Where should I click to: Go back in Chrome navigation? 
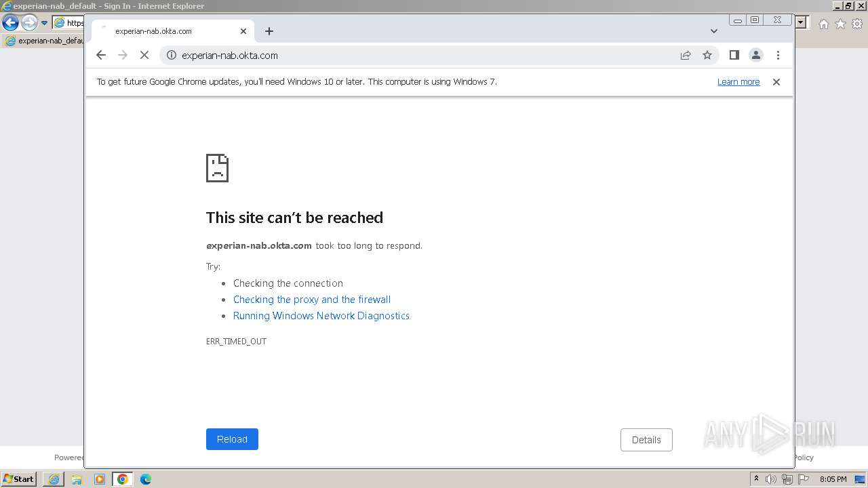101,56
